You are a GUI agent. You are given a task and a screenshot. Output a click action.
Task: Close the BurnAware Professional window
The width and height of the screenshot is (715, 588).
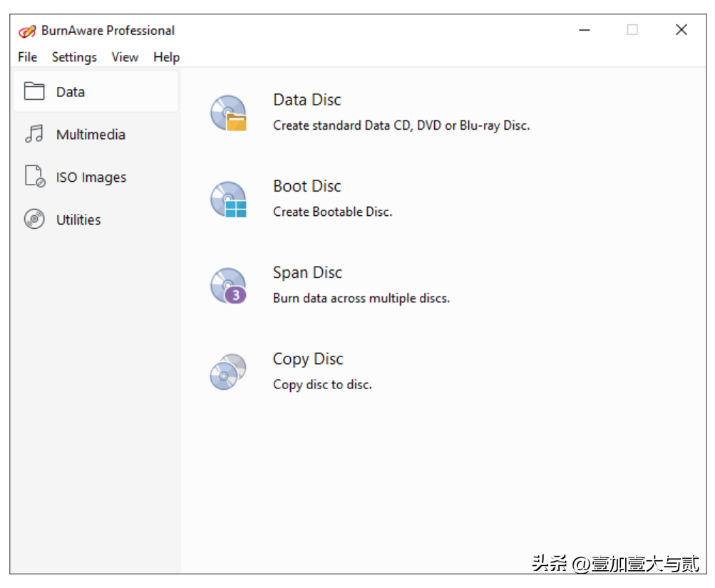pyautogui.click(x=681, y=30)
